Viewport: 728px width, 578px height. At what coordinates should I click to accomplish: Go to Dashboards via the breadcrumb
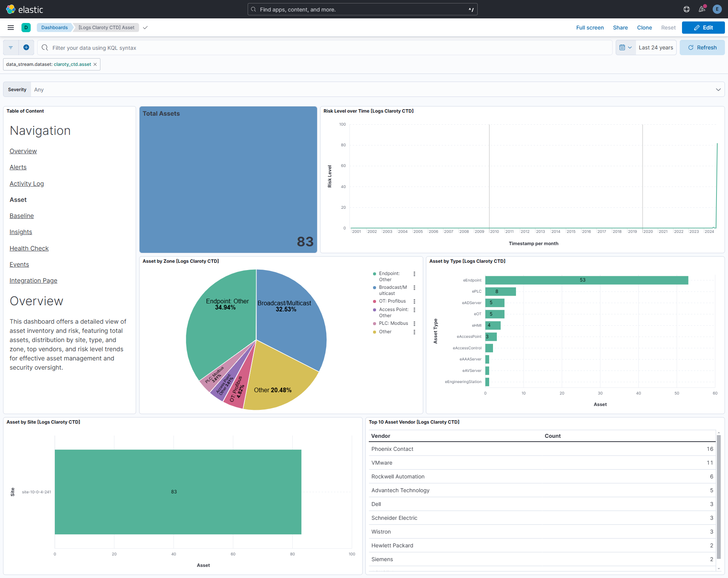coord(54,27)
